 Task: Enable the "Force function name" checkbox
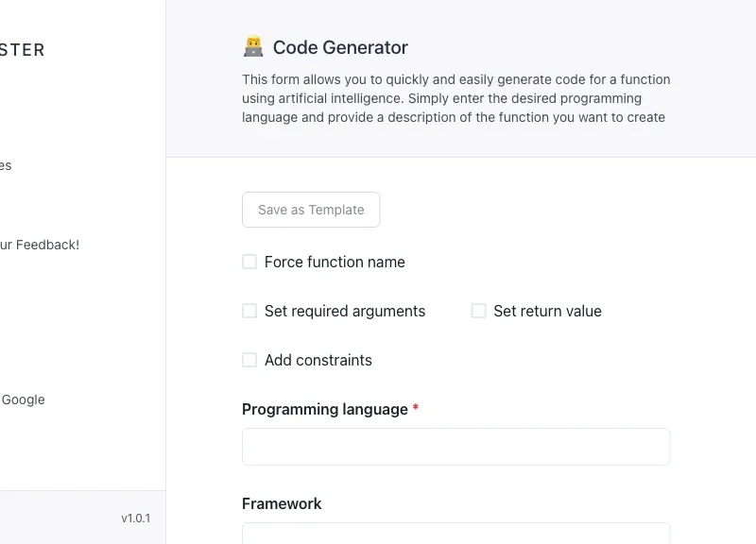pyautogui.click(x=249, y=262)
